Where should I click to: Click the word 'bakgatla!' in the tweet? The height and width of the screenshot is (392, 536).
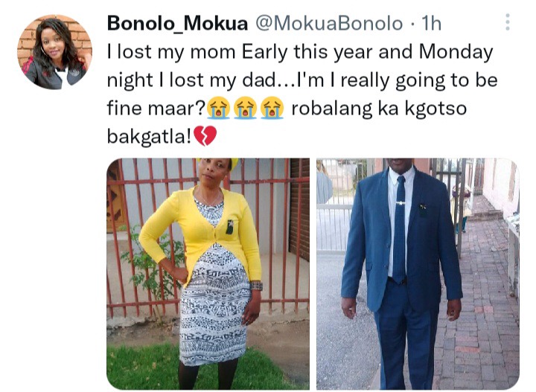pos(149,137)
